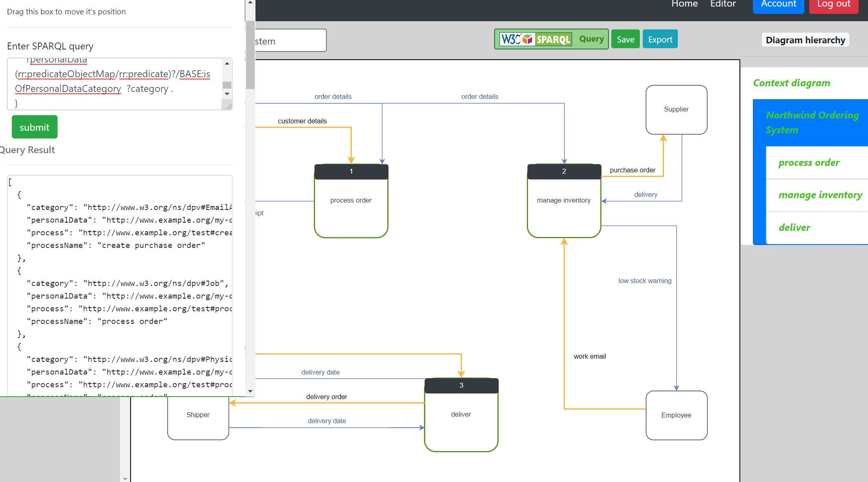868x482 pixels.
Task: Click the blue Export button
Action: (660, 40)
